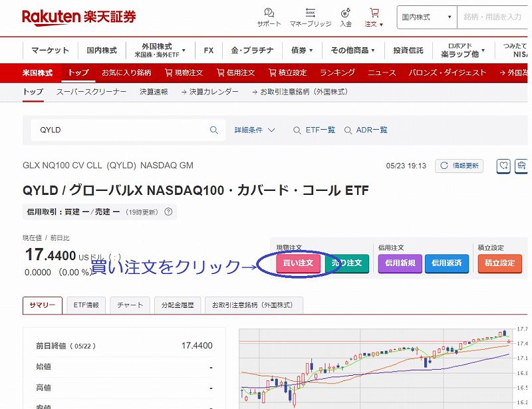Click the pink 買い注文 button
The height and width of the screenshot is (409, 532).
point(298,263)
